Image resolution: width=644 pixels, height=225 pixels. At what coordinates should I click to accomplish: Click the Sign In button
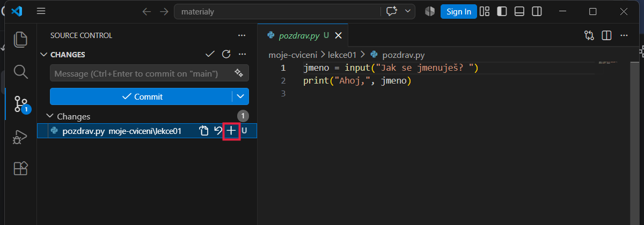(459, 11)
